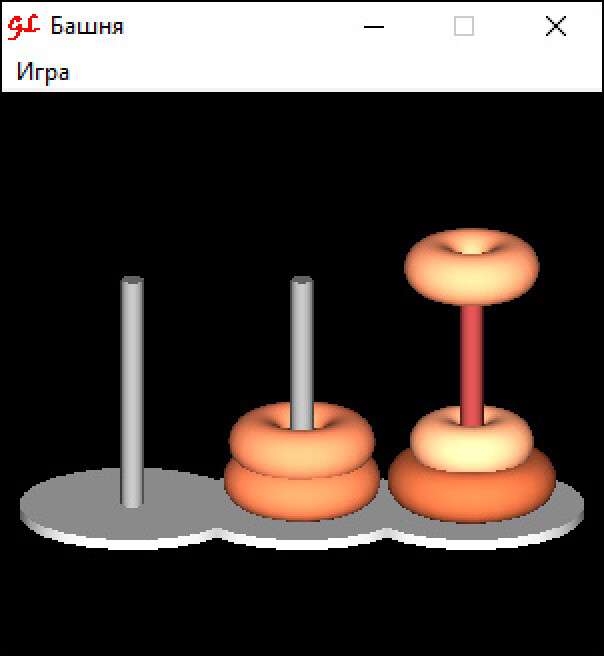This screenshot has height=656, width=604.
Task: Click the highlighted red peg on the right
Action: [472, 364]
